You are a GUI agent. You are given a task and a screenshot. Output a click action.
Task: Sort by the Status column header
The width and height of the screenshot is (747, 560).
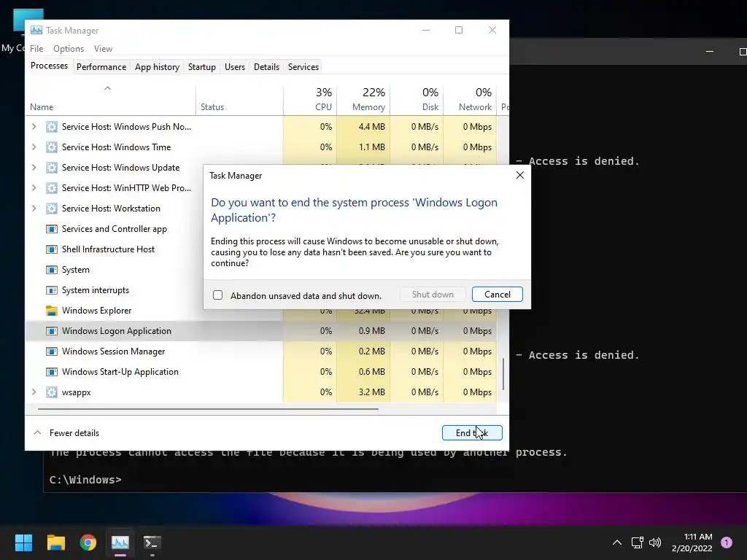(239, 101)
